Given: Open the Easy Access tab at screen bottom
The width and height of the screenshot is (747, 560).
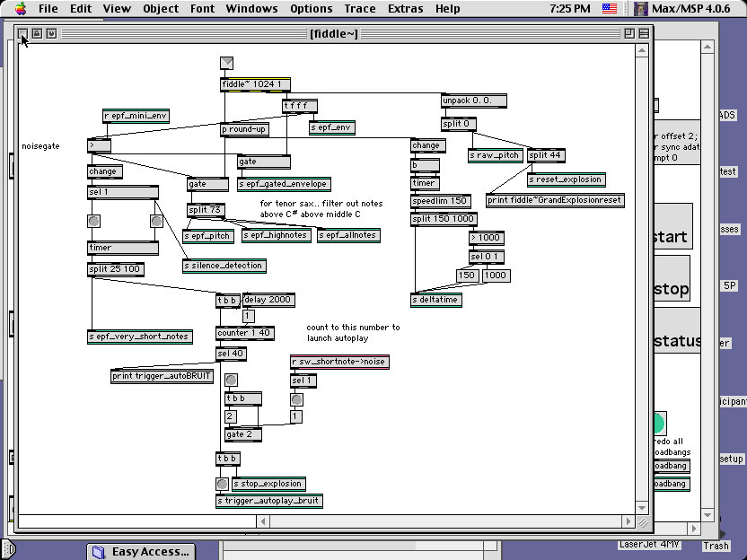Looking at the screenshot, I should coord(142,551).
